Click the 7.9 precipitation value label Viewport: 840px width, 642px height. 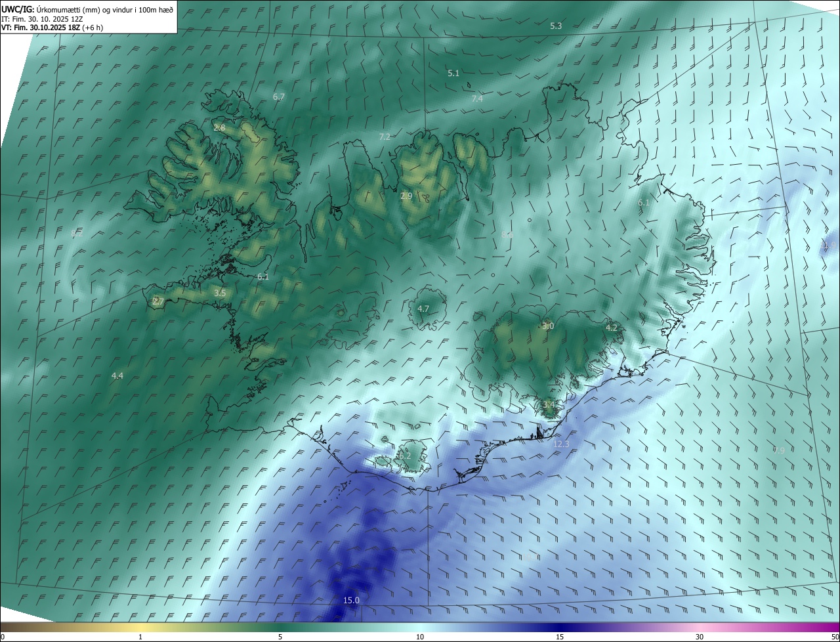pos(779,450)
